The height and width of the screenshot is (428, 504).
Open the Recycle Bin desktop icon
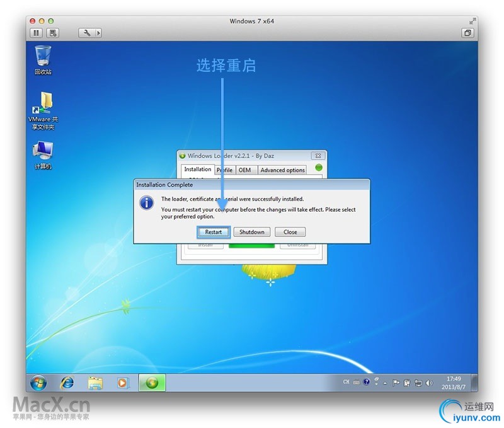[43, 61]
